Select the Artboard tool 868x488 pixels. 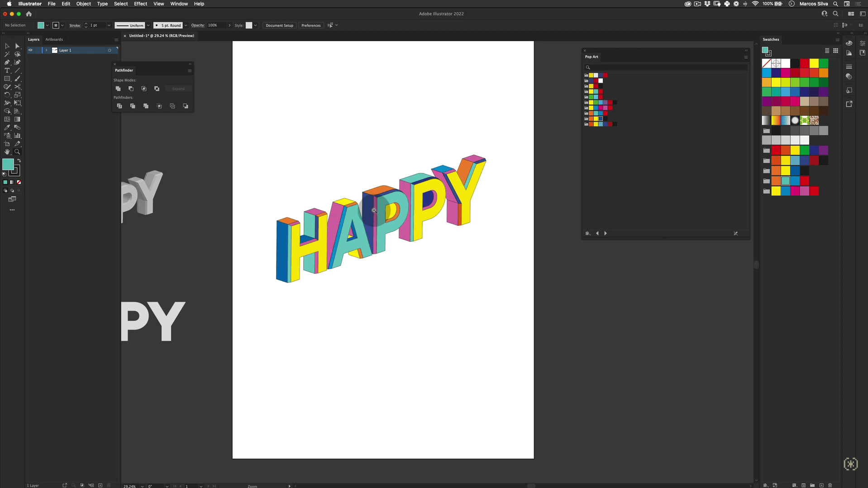7,144
